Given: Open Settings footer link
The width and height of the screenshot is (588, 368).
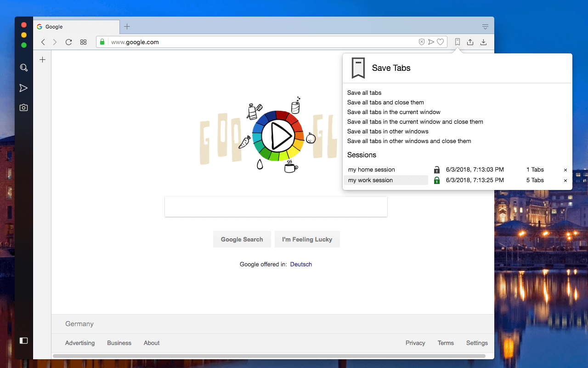Looking at the screenshot, I should pyautogui.click(x=477, y=343).
